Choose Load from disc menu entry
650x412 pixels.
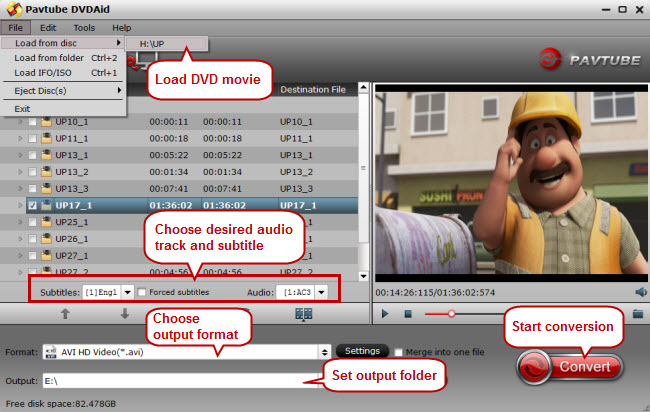click(x=63, y=43)
